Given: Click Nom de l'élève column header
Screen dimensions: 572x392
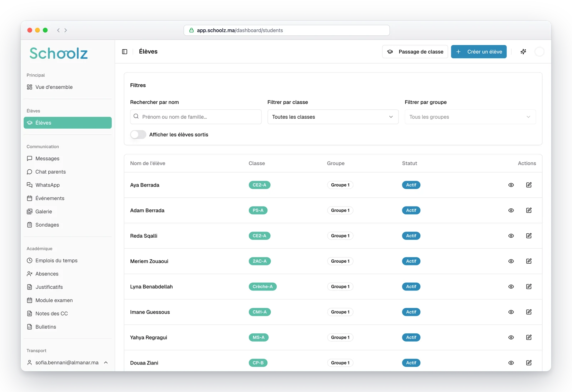Looking at the screenshot, I should (x=148, y=163).
